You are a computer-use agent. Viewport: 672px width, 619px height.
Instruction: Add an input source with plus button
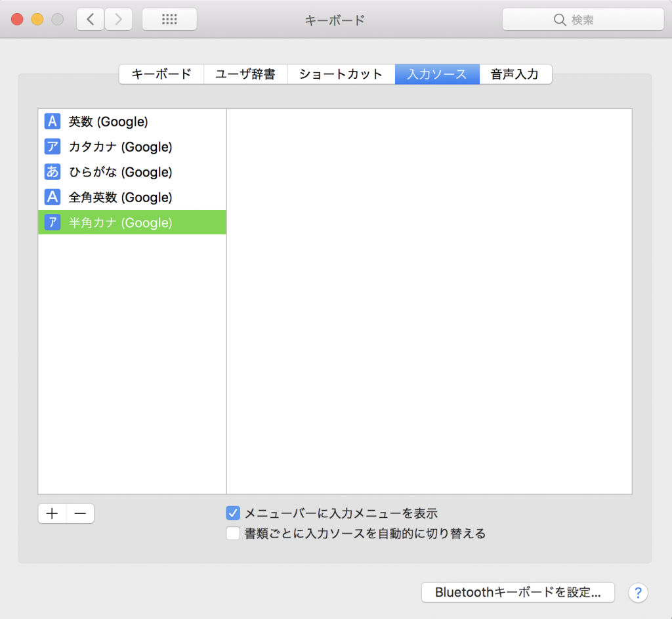pyautogui.click(x=52, y=514)
